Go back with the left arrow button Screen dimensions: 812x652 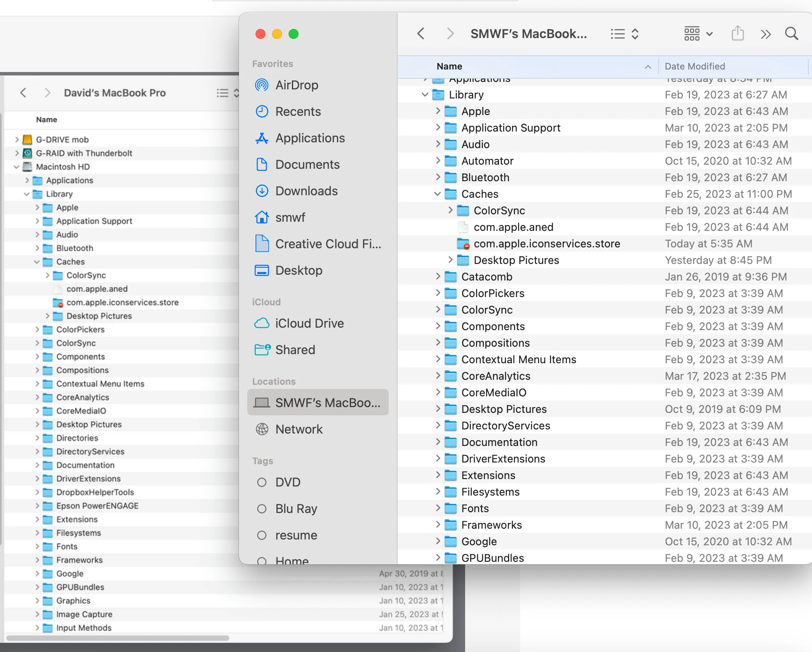click(x=421, y=34)
